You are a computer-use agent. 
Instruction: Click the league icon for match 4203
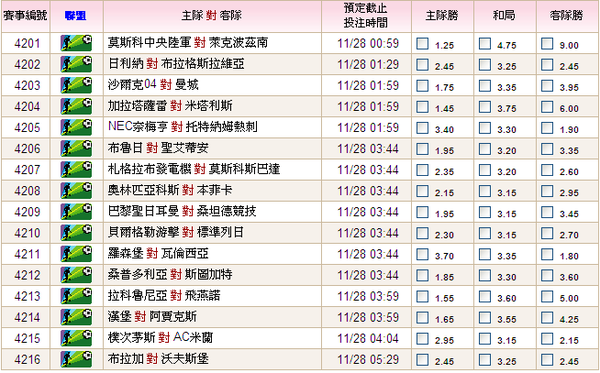[76, 85]
